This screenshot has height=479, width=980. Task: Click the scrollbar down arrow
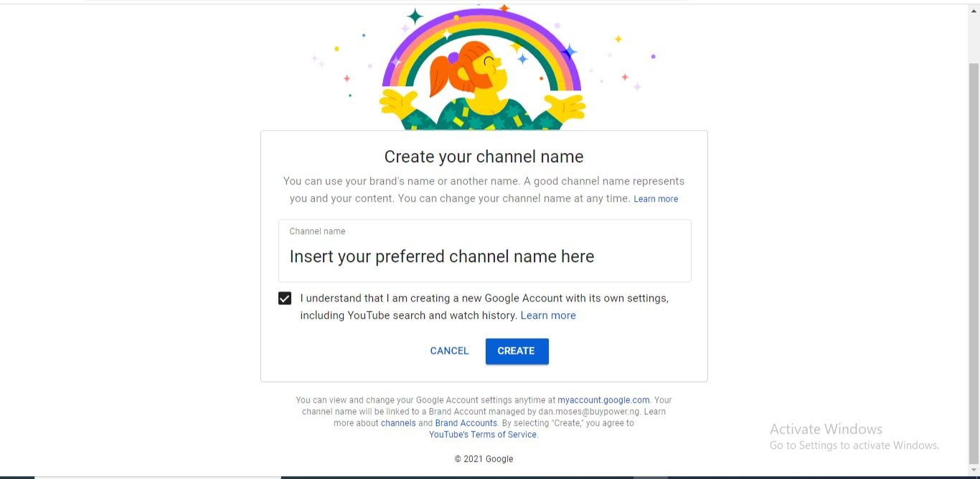tap(974, 470)
